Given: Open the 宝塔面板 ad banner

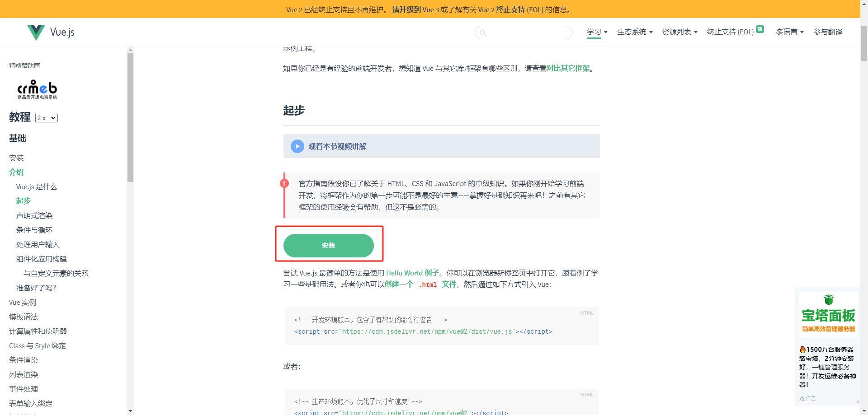Looking at the screenshot, I should click(x=828, y=314).
